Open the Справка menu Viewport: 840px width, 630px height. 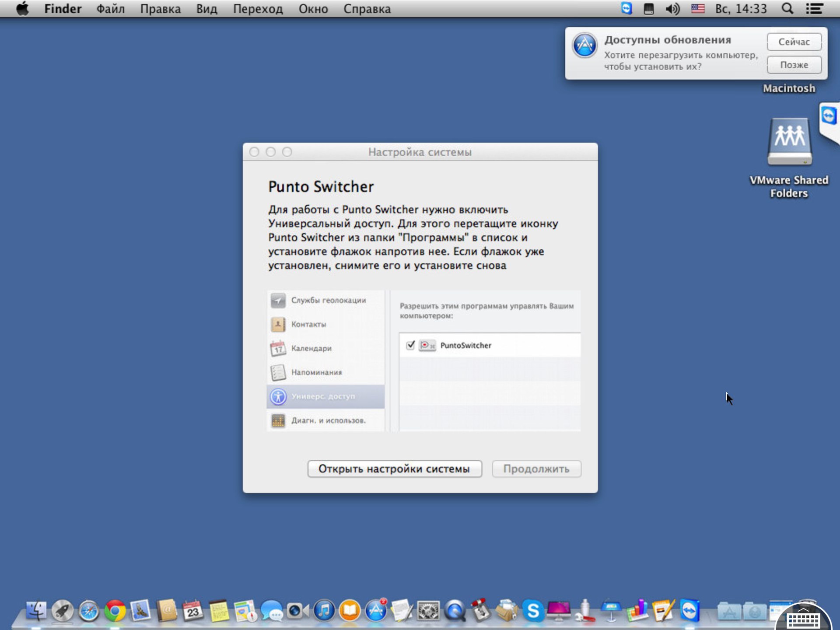[x=367, y=9]
